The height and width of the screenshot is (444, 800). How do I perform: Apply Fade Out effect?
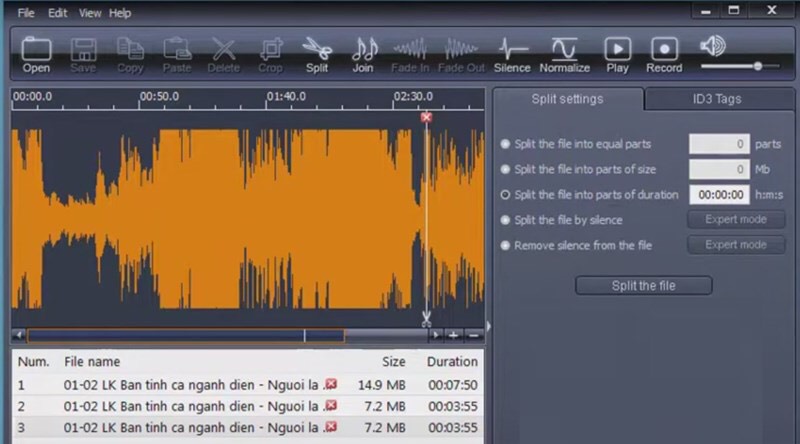click(x=461, y=55)
